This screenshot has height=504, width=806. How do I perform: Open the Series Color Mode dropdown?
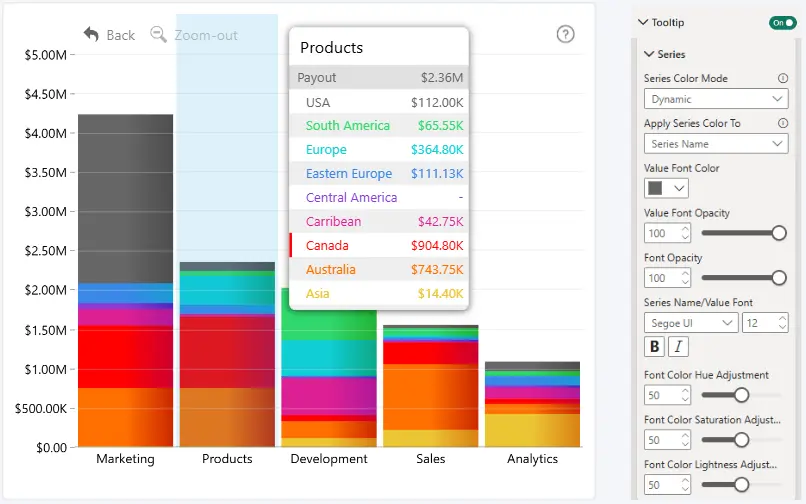click(x=716, y=99)
